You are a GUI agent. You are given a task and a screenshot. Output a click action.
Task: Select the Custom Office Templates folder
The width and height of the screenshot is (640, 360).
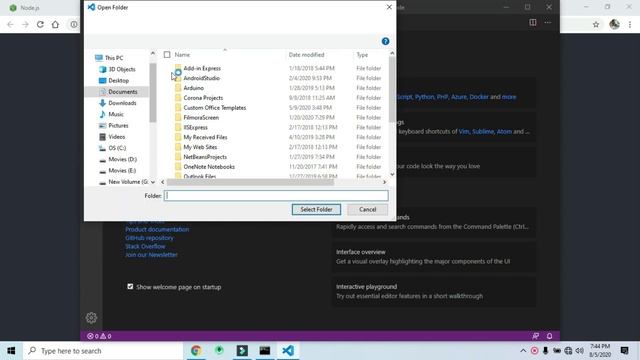tap(215, 108)
